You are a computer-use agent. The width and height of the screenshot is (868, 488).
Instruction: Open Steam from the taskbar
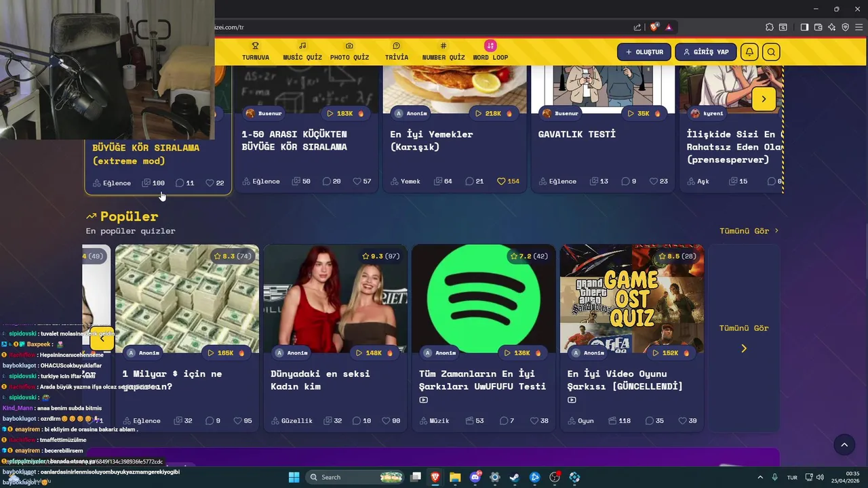click(515, 477)
